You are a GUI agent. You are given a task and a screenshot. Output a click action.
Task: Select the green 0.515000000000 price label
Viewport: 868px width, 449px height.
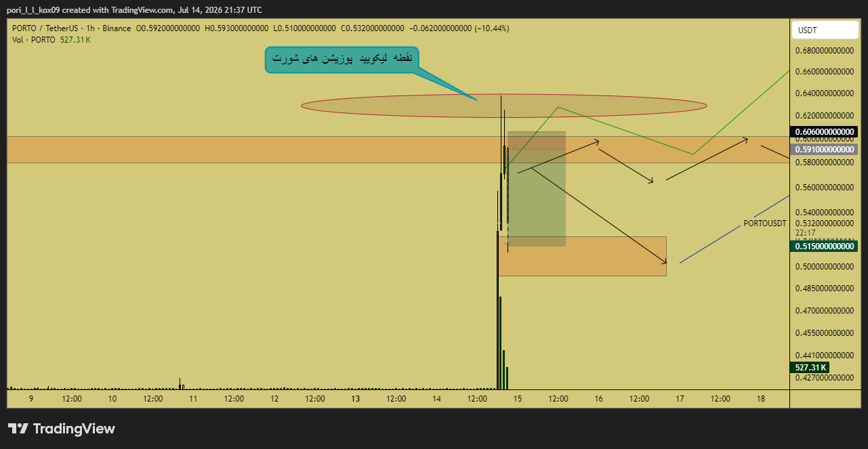tap(825, 247)
